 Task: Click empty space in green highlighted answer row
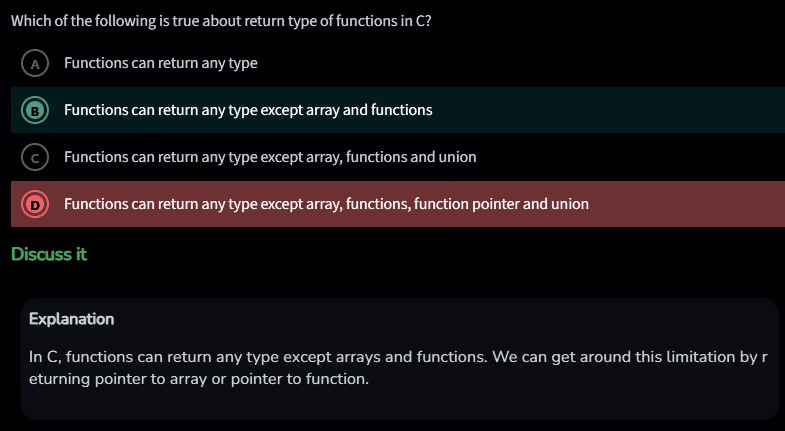point(620,110)
